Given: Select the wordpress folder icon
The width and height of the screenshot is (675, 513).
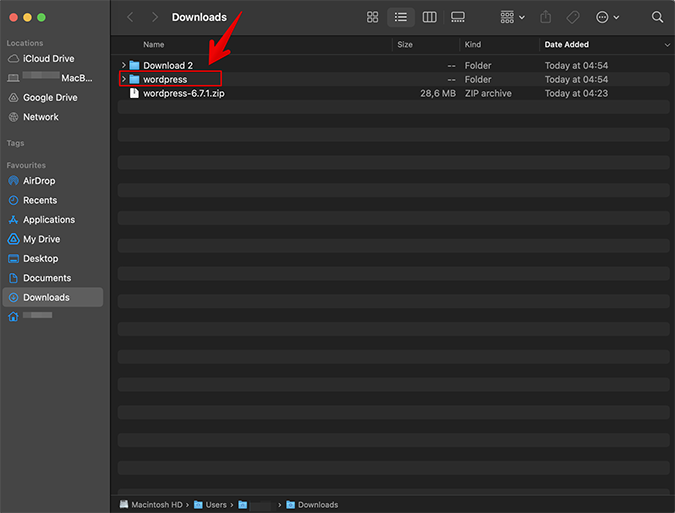Looking at the screenshot, I should pos(134,79).
